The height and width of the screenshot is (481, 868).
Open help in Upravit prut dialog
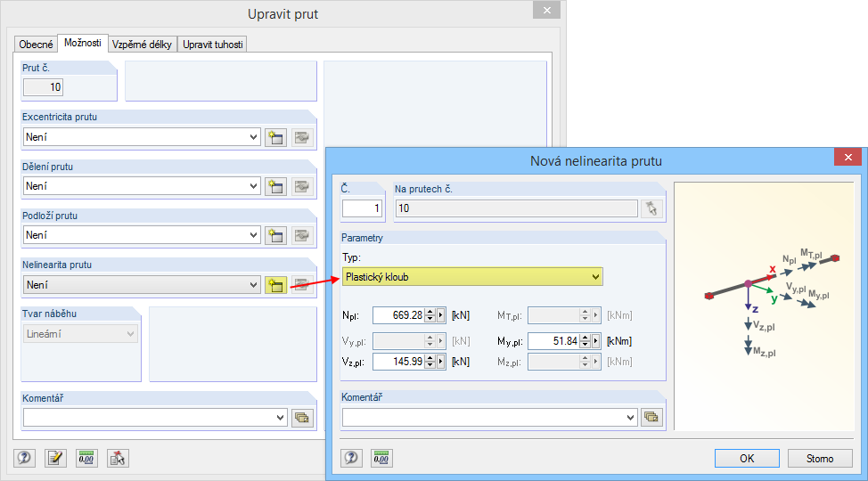coord(24,458)
